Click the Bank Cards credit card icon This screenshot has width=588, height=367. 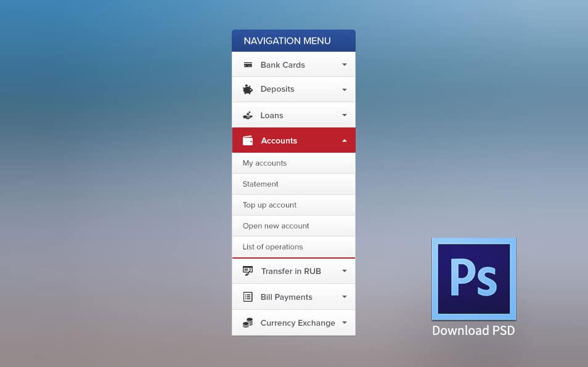pyautogui.click(x=248, y=64)
